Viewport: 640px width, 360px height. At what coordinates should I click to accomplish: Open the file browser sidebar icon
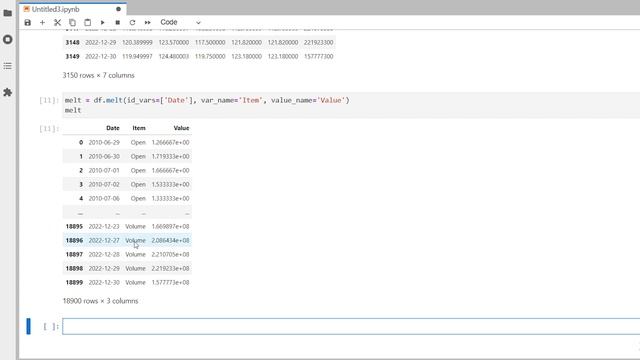click(x=7, y=13)
